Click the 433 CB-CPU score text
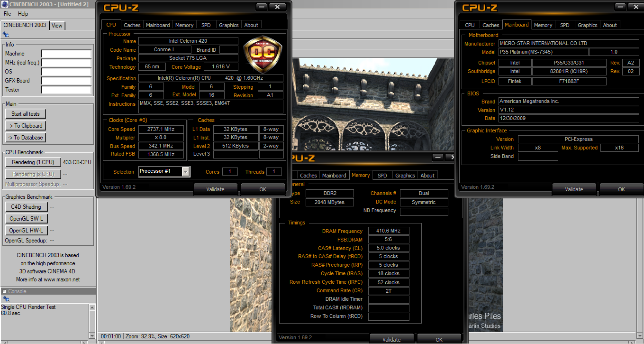644x344 pixels. tap(77, 162)
